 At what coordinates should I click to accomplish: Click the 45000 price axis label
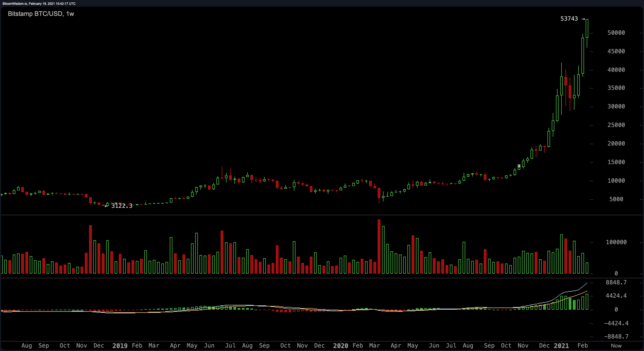click(x=616, y=51)
